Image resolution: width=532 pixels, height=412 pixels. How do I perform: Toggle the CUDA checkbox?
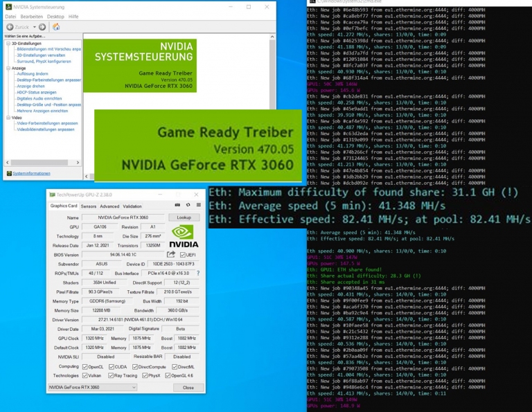tap(112, 366)
